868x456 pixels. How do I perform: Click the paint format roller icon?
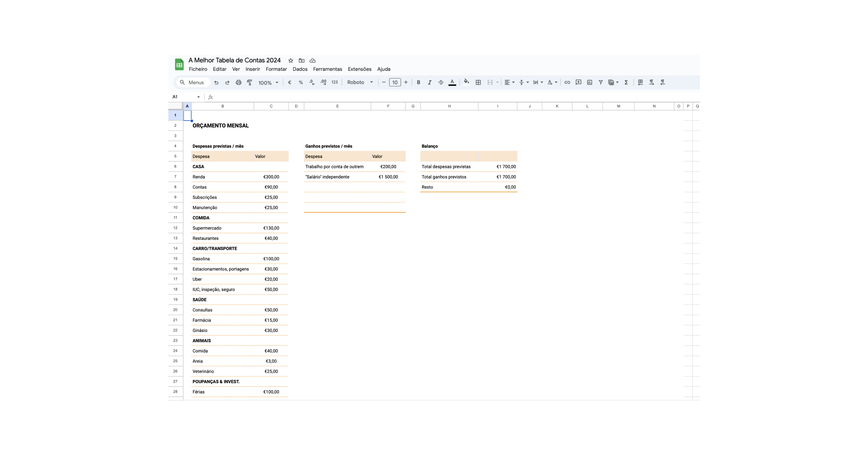[x=250, y=82]
